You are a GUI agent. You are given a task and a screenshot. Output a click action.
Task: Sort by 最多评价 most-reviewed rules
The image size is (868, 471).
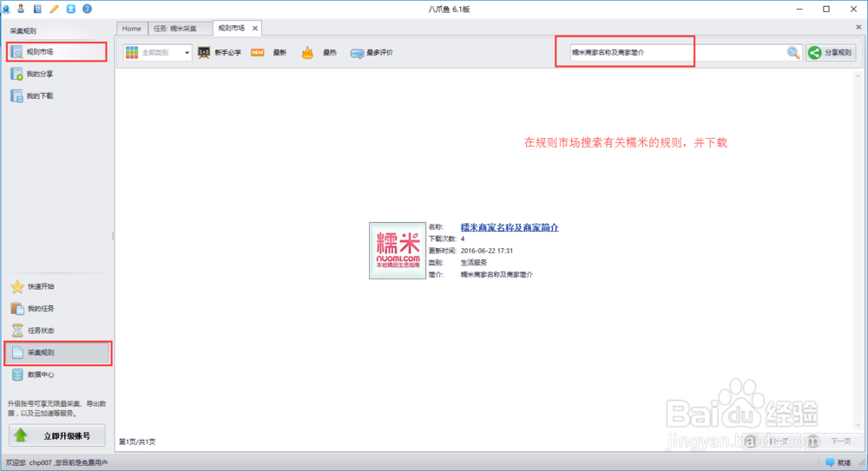372,53
